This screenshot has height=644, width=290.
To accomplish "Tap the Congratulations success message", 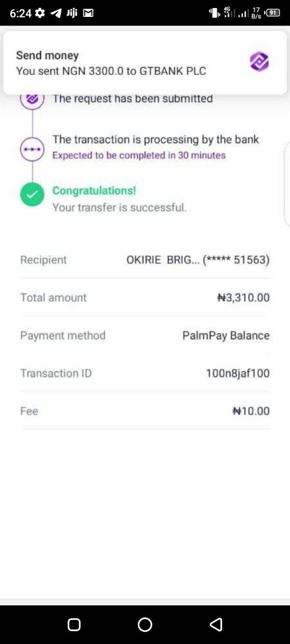I will click(94, 190).
